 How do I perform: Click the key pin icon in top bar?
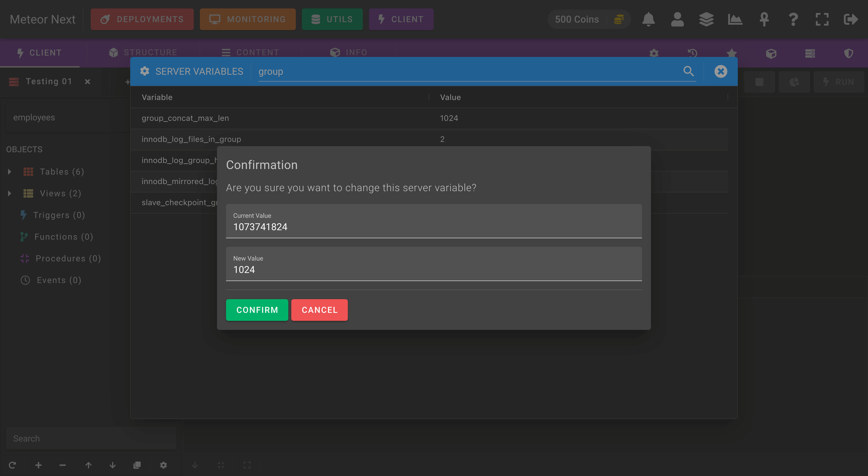(764, 19)
